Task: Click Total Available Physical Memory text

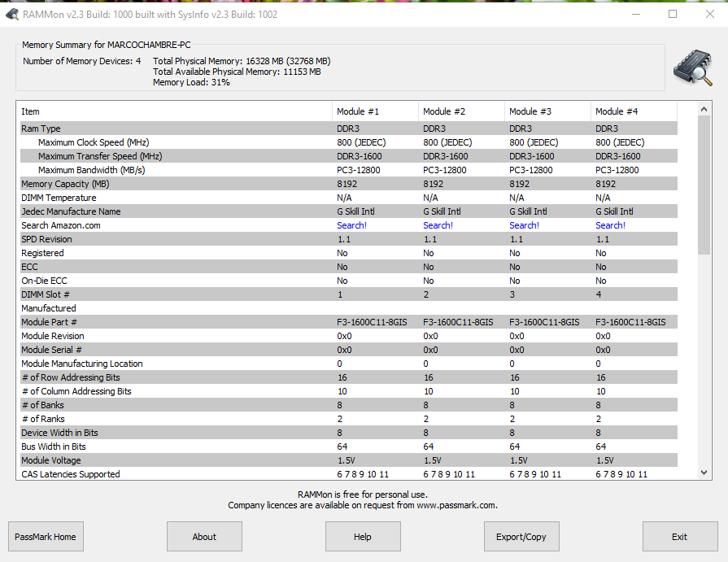Action: tap(237, 72)
